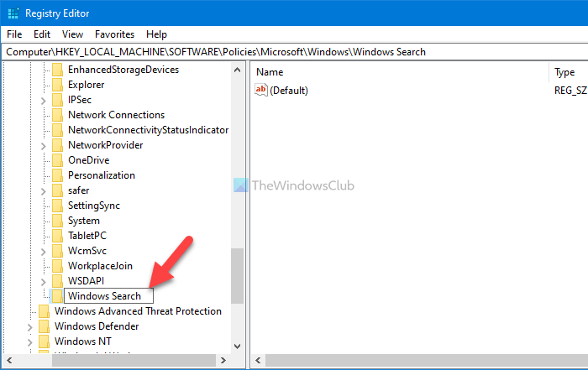Image resolution: width=588 pixels, height=370 pixels.
Task: Expand the Windows NT key
Action: click(x=29, y=342)
